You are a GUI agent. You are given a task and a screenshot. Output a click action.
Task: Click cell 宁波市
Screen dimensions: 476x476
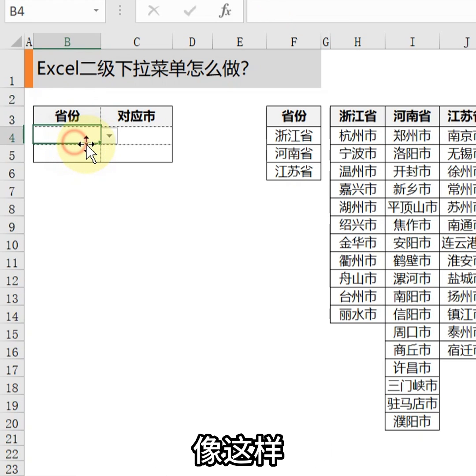coord(357,153)
